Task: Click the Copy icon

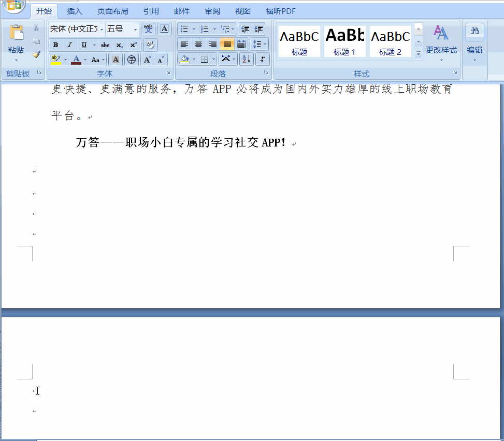Action: (x=36, y=41)
